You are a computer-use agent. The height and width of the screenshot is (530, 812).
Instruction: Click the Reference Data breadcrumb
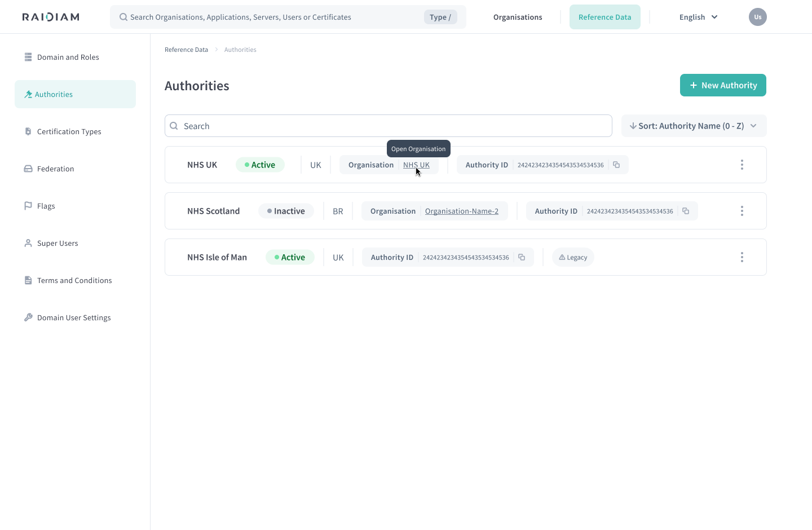pyautogui.click(x=186, y=50)
